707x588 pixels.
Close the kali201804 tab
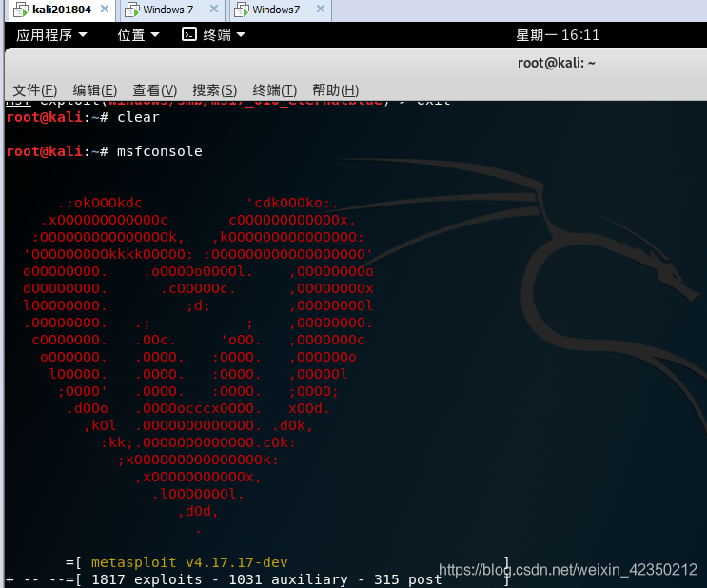(105, 9)
